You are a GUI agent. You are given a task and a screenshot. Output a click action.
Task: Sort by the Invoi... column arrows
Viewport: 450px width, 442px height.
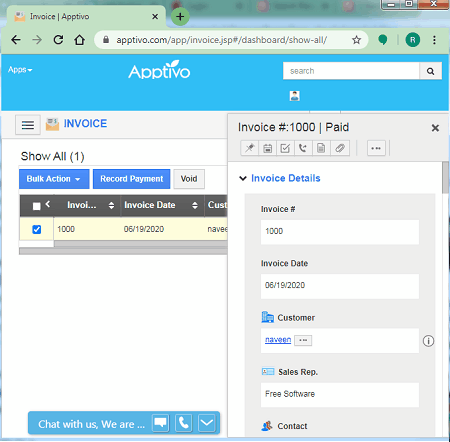coord(111,205)
